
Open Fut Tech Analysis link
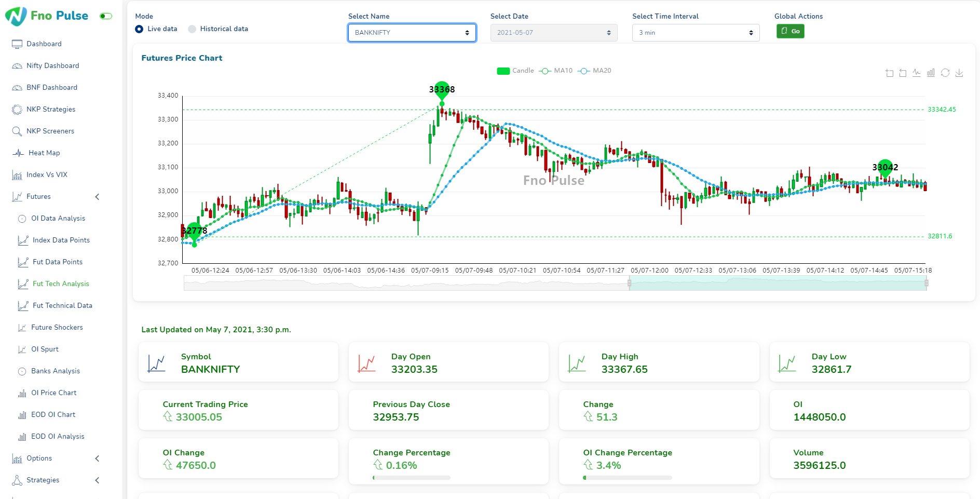61,284
